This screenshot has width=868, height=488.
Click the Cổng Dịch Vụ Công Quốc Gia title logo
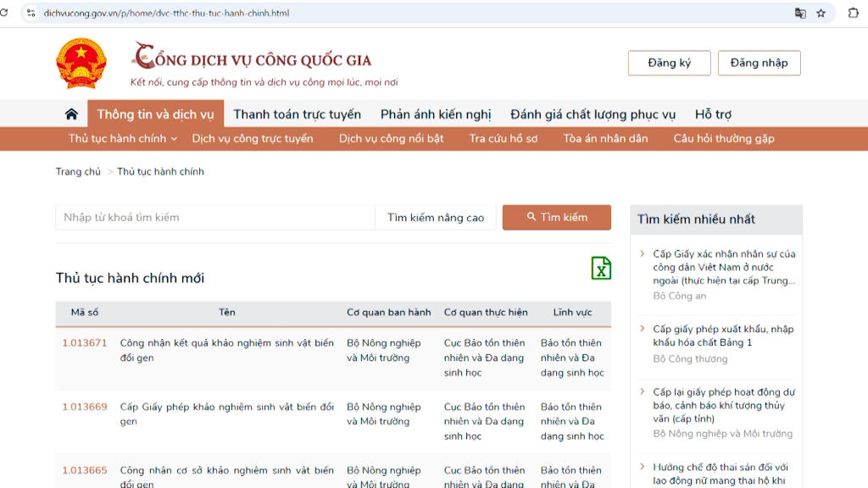[x=251, y=58]
